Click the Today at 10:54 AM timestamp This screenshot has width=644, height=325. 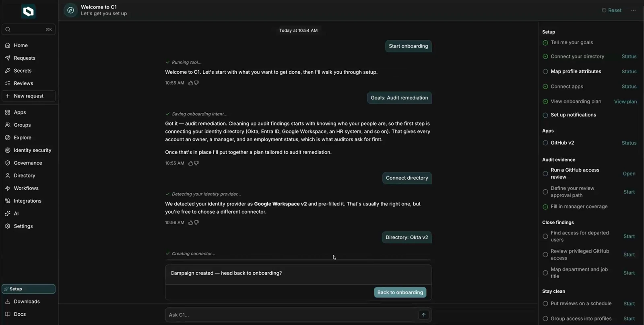point(298,31)
